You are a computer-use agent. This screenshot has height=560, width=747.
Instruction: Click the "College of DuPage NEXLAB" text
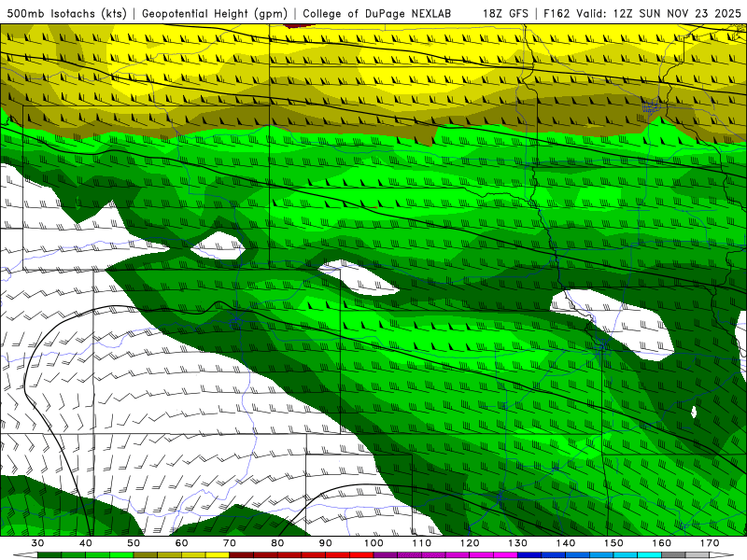(377, 13)
